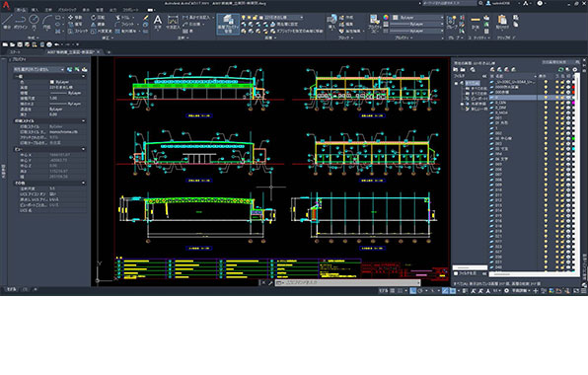588x375 pixels.
Task: Click the Move tool in modify panel
Action: pos(75,18)
